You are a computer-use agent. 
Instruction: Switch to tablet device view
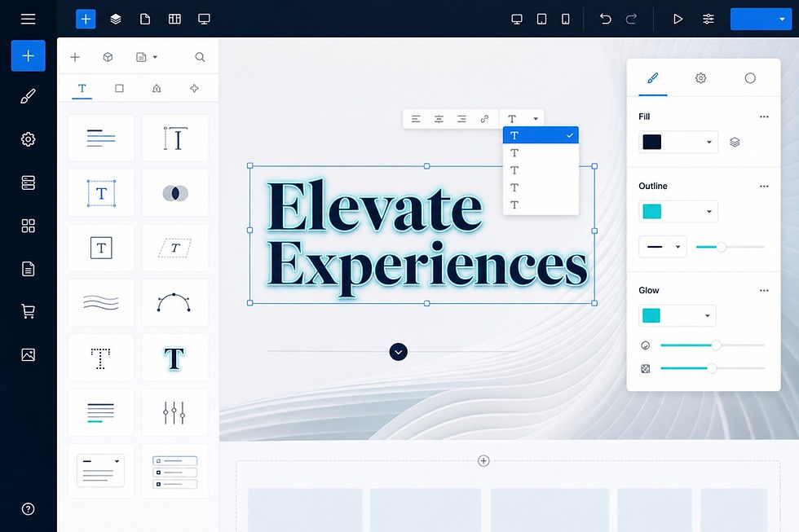point(541,20)
